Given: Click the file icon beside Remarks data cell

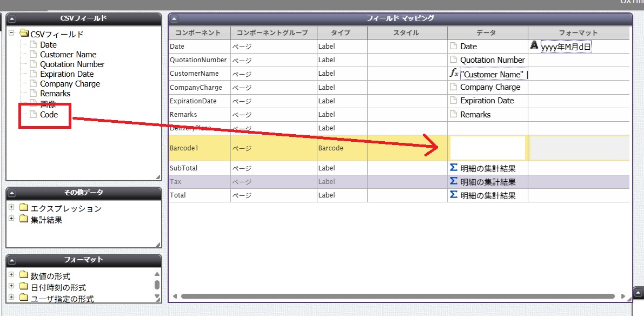Looking at the screenshot, I should [x=453, y=114].
